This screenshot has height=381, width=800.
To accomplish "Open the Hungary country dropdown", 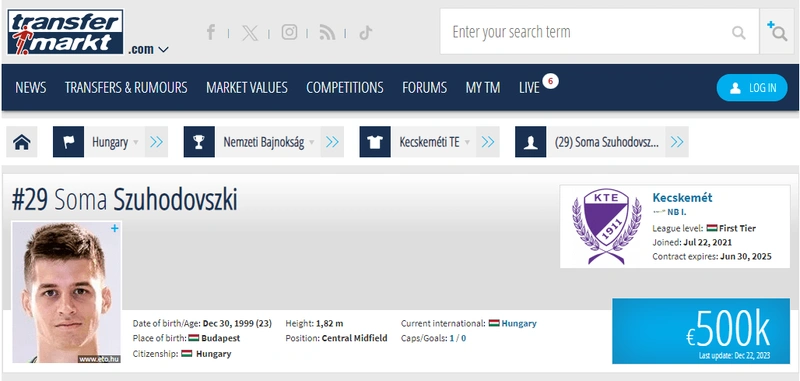I will point(115,142).
